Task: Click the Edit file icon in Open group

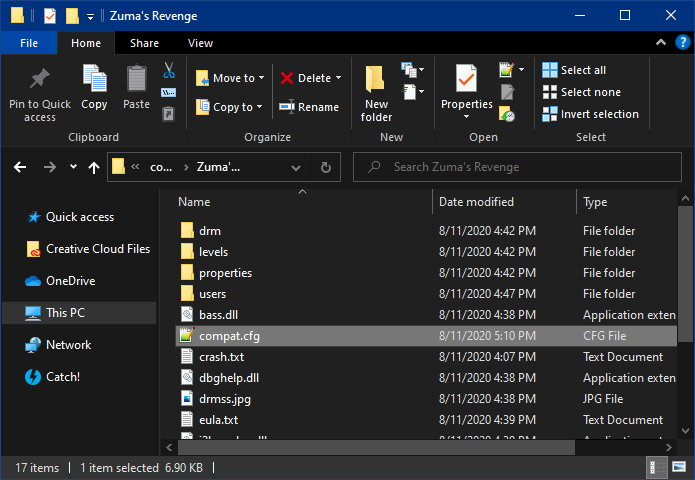Action: pyautogui.click(x=507, y=92)
